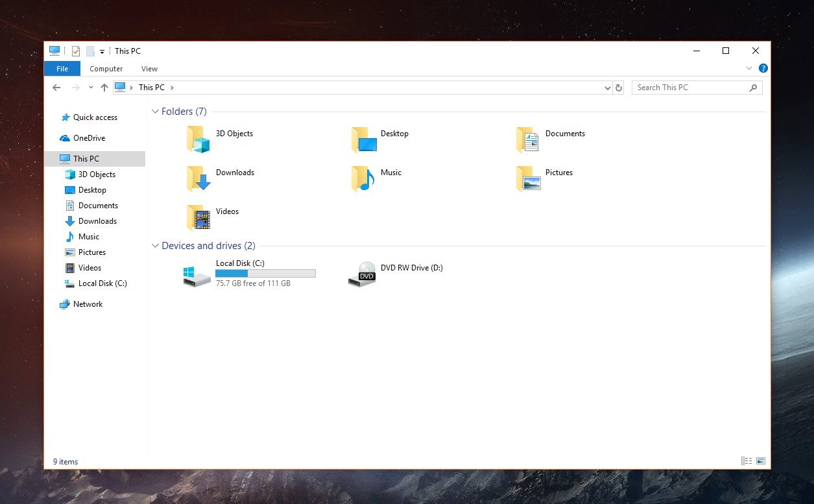Open the Music folder icon

coord(363,178)
